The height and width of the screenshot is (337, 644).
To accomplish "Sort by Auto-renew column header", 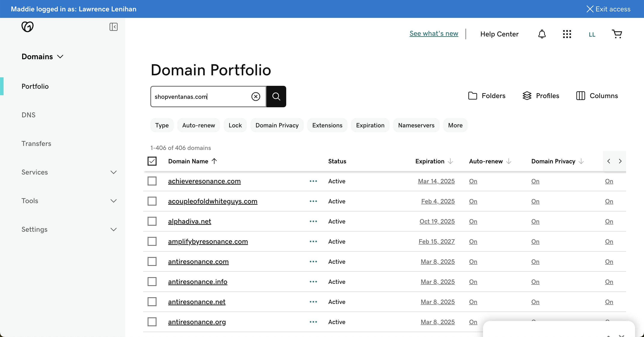I will pos(490,161).
